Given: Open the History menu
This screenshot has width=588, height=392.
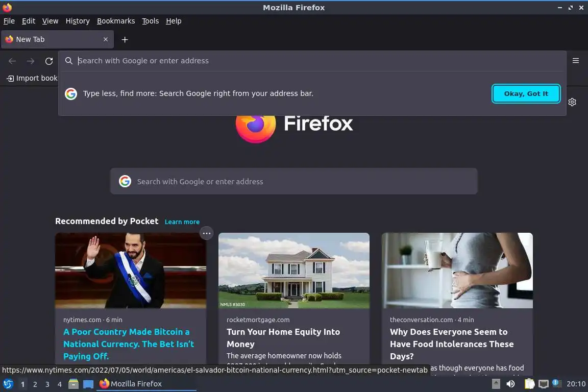Looking at the screenshot, I should pyautogui.click(x=78, y=21).
